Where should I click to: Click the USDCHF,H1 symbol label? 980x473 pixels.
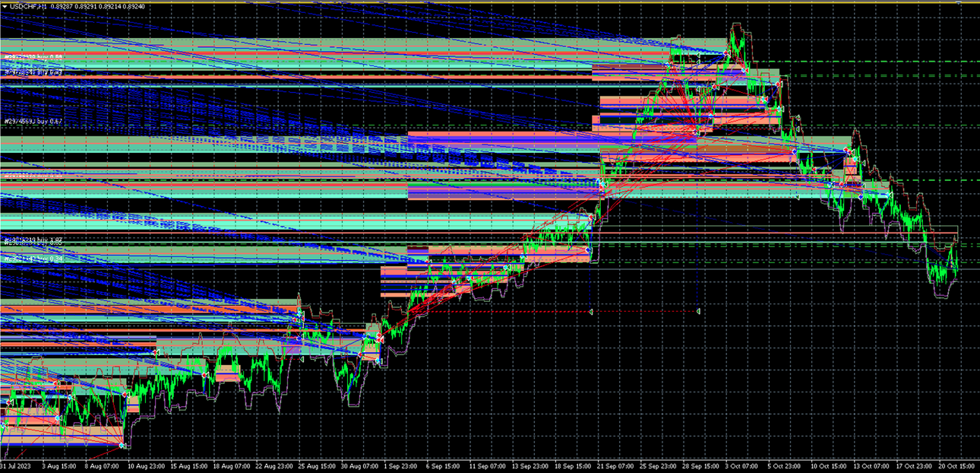28,6
